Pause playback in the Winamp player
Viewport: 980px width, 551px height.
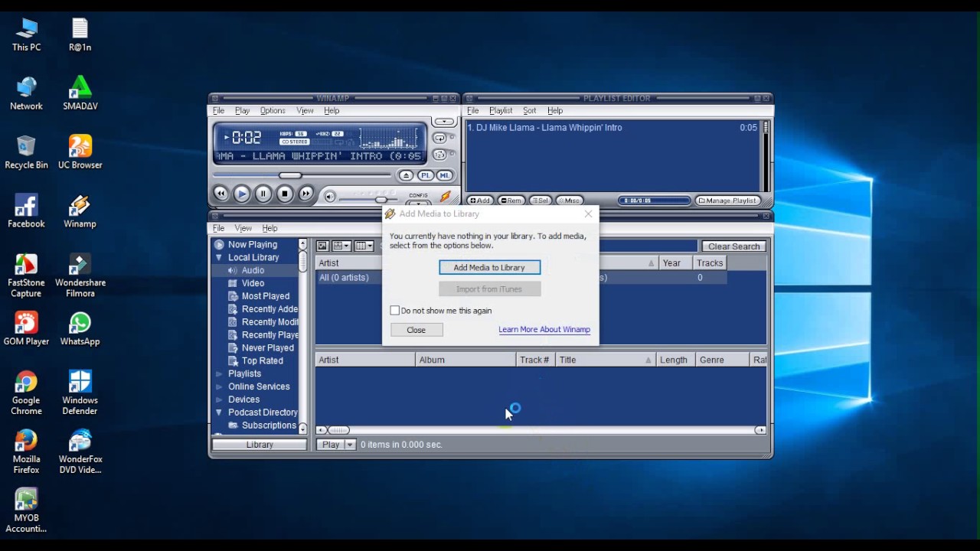tap(263, 194)
